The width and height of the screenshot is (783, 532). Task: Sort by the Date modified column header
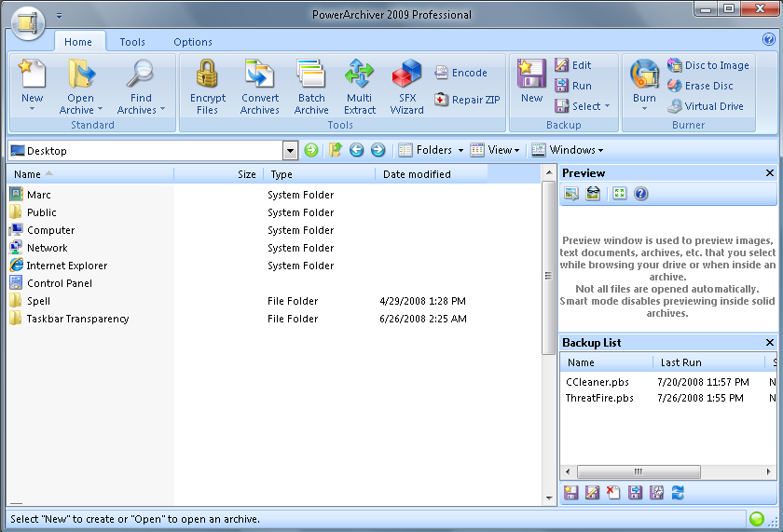point(432,174)
